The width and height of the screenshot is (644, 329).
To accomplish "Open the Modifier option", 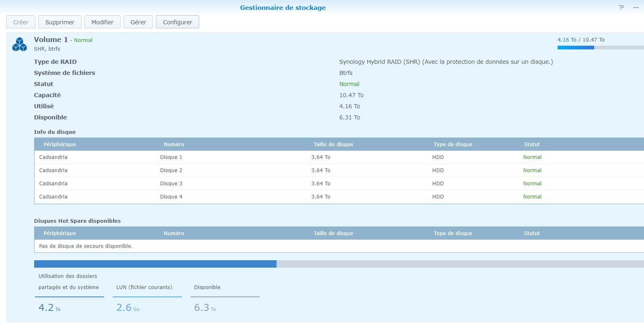I will [x=102, y=22].
